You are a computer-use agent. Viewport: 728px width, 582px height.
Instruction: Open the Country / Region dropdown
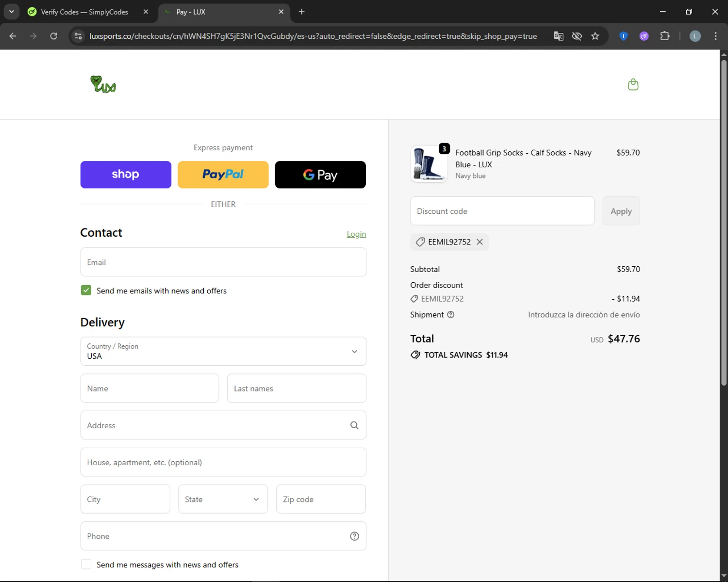pos(223,351)
